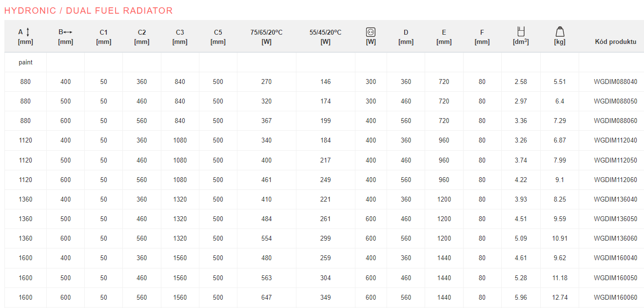Click product code WGDIM112050
The image size is (644, 308).
(615, 160)
